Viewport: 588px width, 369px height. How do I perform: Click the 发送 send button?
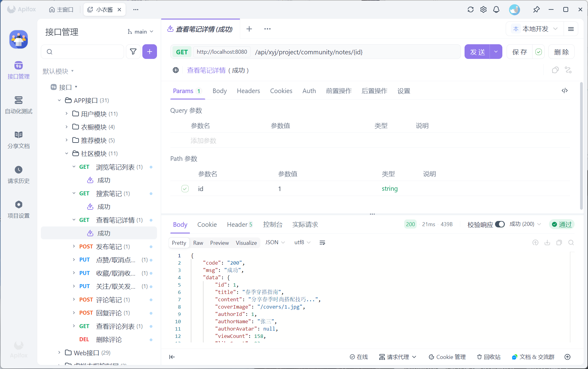click(477, 52)
